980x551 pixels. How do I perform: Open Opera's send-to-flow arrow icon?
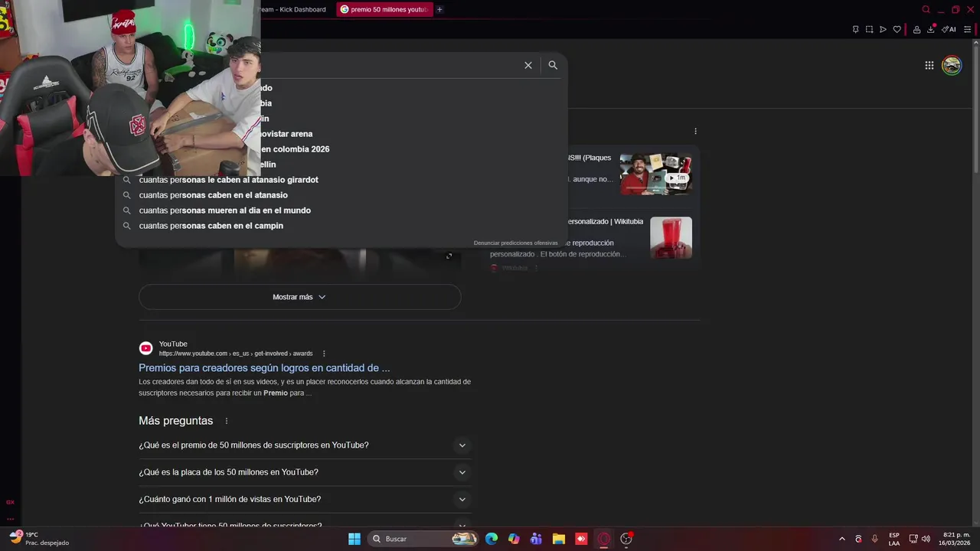click(883, 30)
